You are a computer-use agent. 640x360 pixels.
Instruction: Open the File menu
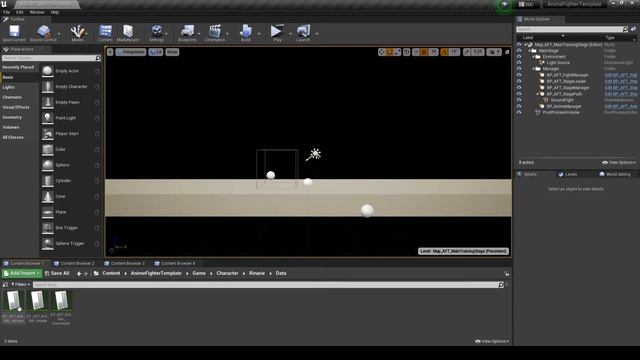click(7, 13)
